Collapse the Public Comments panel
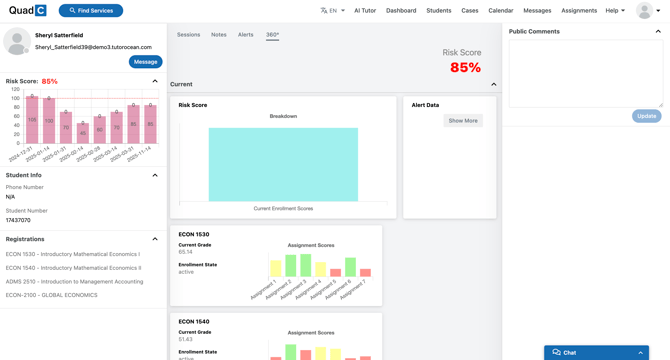This screenshot has width=670, height=360. pyautogui.click(x=658, y=31)
